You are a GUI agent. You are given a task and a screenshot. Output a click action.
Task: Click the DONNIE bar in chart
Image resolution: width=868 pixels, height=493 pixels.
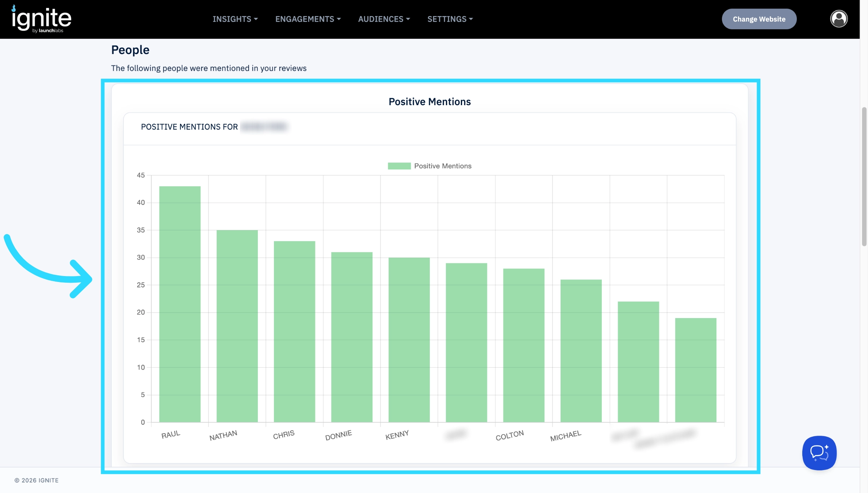pos(352,337)
